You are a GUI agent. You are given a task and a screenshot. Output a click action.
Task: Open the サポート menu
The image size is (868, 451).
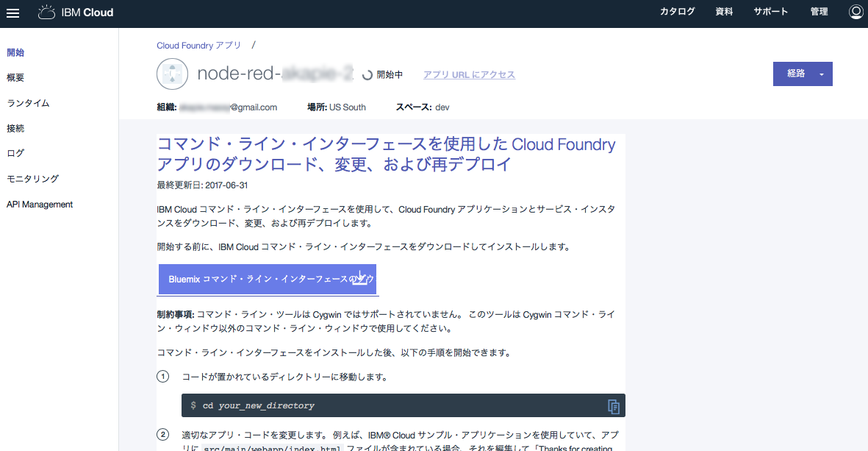click(x=770, y=12)
